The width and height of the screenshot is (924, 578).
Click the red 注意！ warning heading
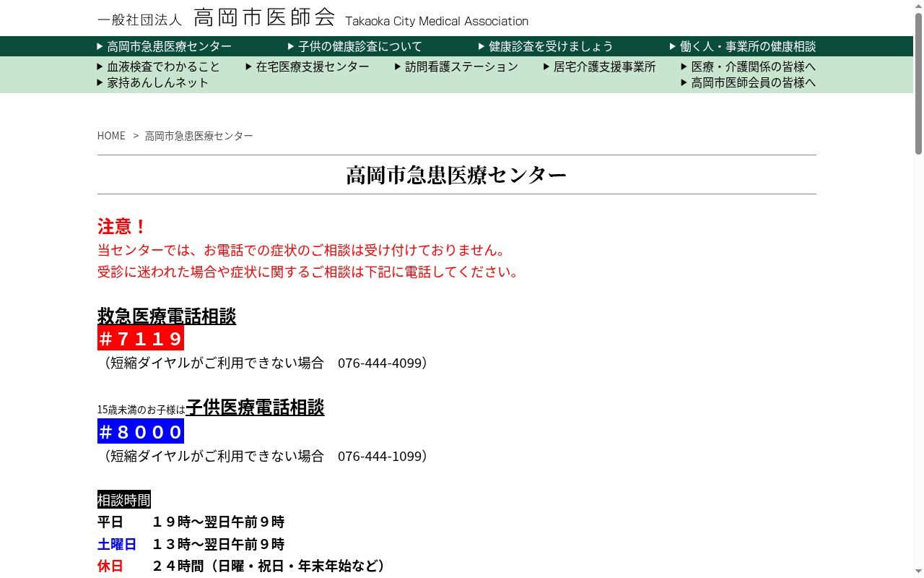(x=123, y=226)
